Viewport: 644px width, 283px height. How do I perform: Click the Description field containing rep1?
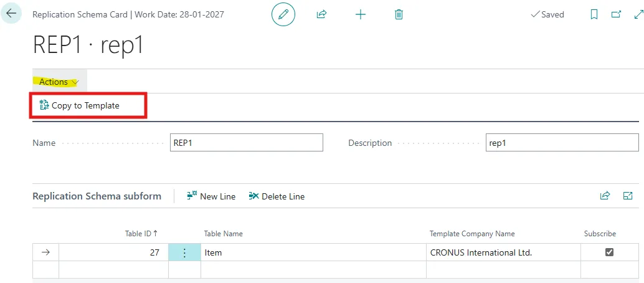pyautogui.click(x=562, y=143)
